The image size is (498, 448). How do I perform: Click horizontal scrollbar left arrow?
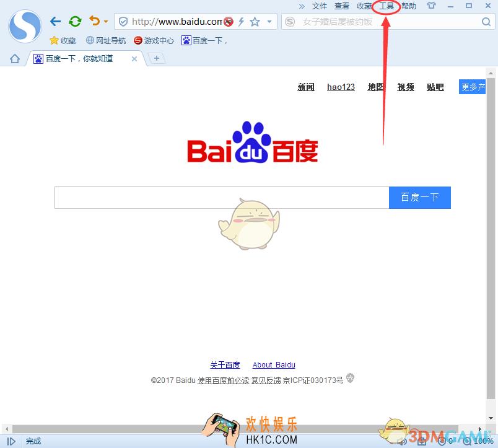coord(7,429)
